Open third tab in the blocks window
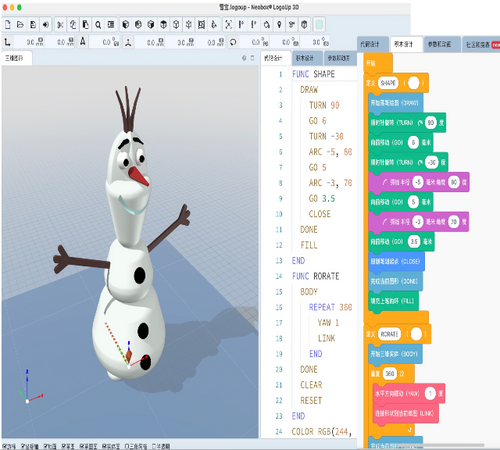Image resolution: width=500 pixels, height=450 pixels. pos(442,44)
